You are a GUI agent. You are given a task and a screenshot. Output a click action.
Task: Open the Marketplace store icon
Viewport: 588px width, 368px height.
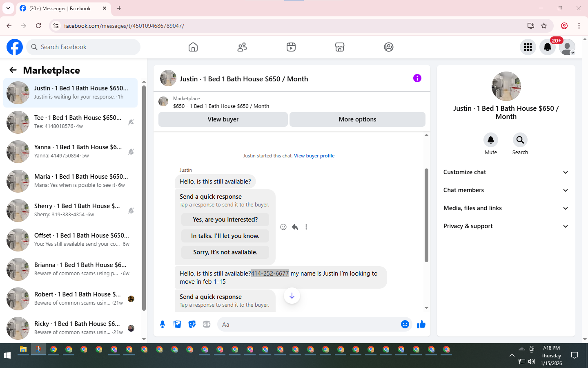pos(340,47)
